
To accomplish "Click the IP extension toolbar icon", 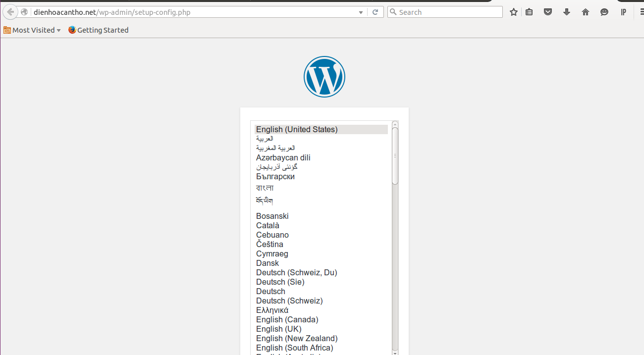I will [x=623, y=12].
